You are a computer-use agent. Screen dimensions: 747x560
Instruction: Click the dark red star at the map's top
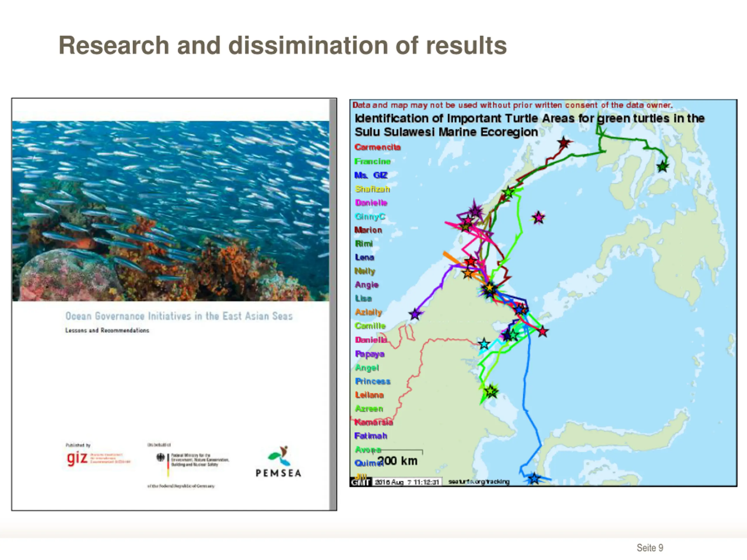click(x=564, y=143)
